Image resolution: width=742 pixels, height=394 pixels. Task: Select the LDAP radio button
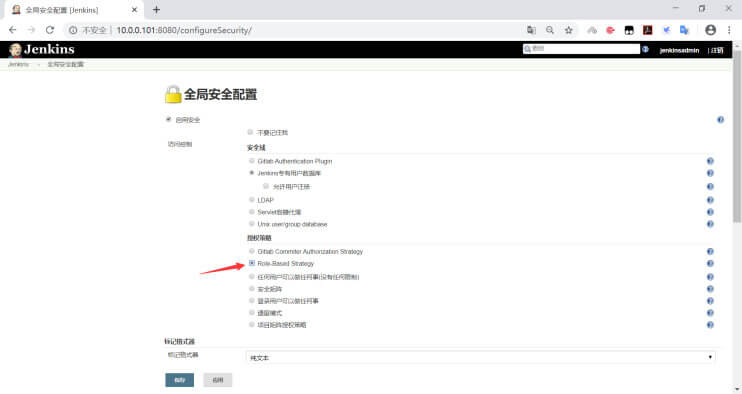tap(252, 200)
